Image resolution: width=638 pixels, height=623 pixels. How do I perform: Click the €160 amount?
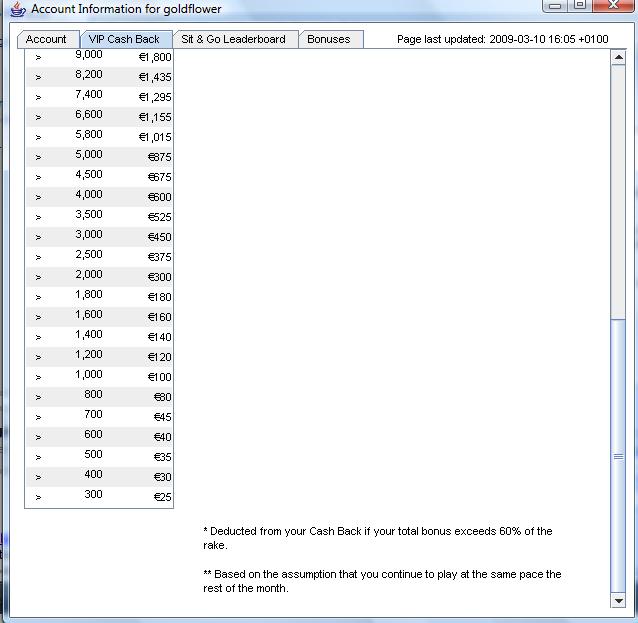[x=160, y=317]
